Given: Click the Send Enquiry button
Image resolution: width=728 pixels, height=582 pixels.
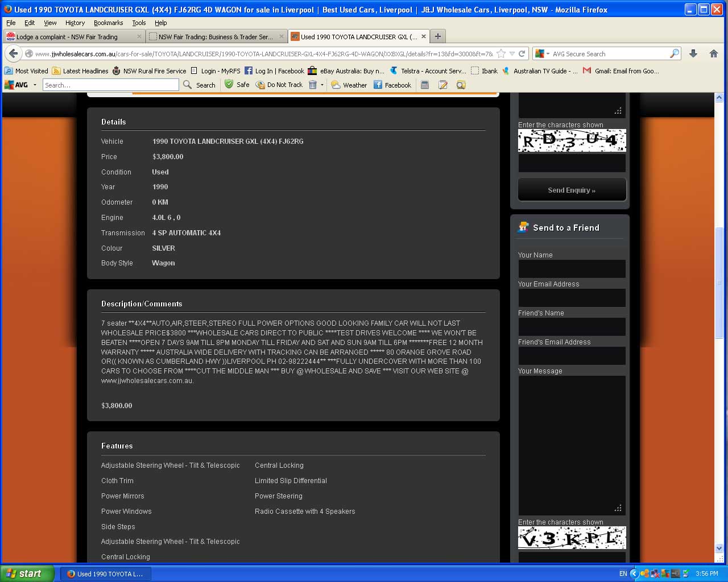Looking at the screenshot, I should pos(572,190).
